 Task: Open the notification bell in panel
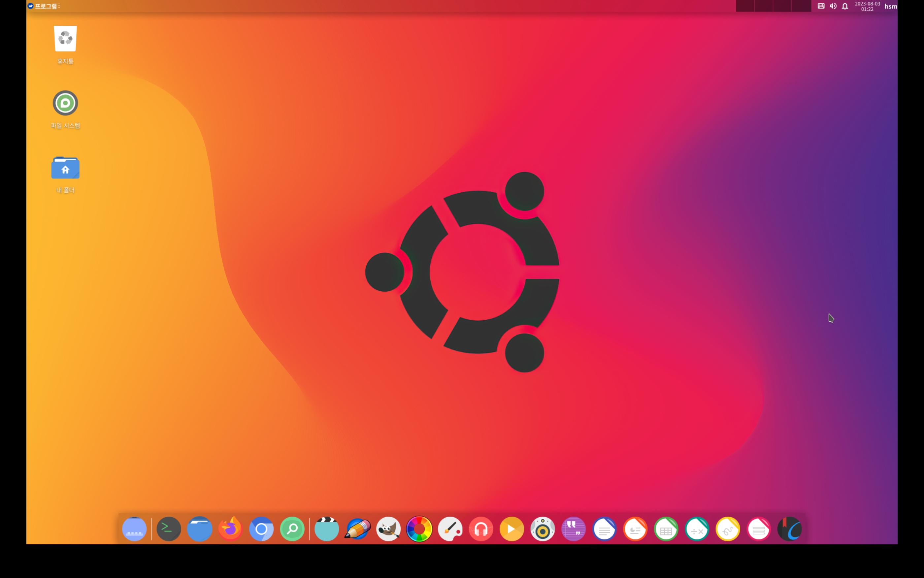tap(845, 6)
